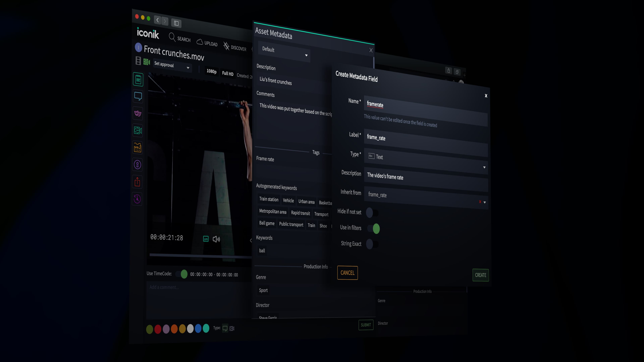Click the access control keyhole icon

click(137, 165)
